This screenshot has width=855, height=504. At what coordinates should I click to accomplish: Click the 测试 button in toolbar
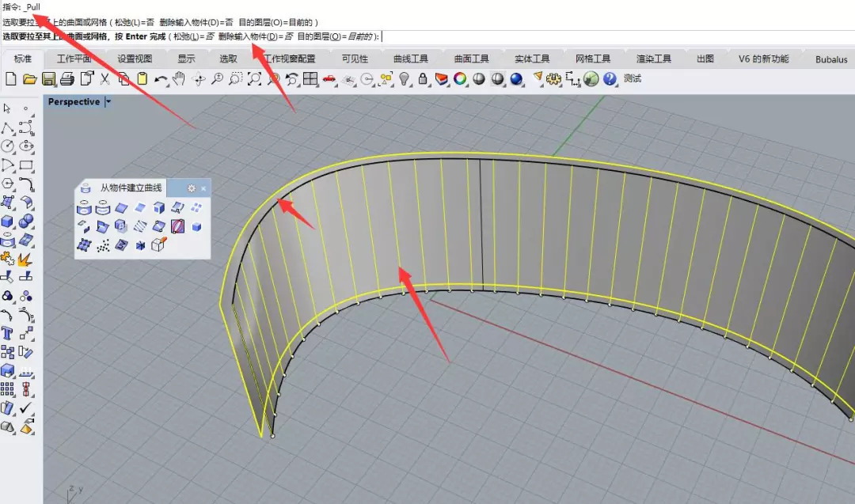pos(632,78)
